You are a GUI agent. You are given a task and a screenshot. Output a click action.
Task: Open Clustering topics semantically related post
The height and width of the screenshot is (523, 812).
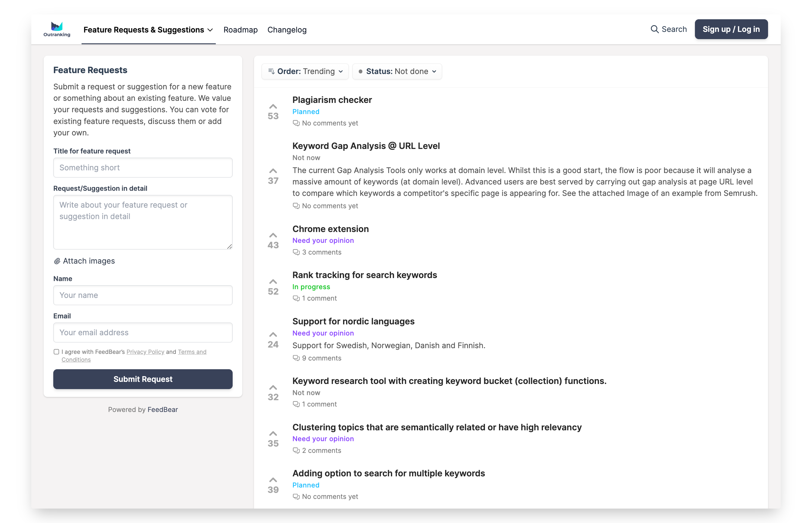point(437,427)
